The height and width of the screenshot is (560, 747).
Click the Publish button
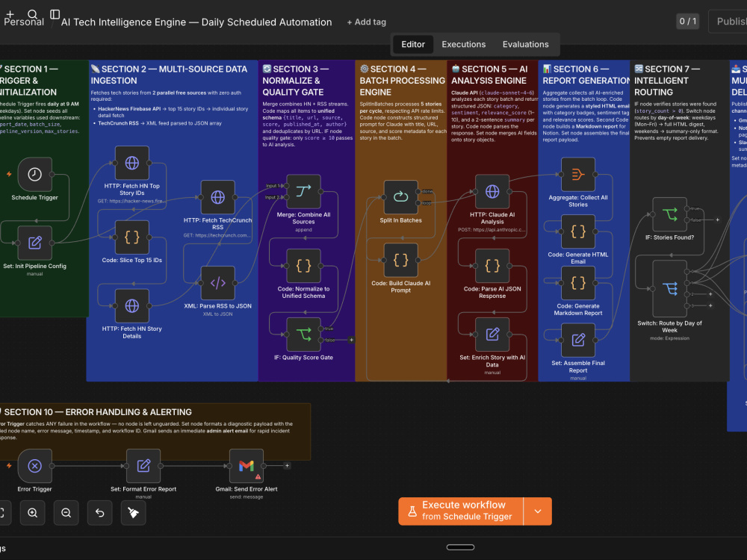(729, 22)
